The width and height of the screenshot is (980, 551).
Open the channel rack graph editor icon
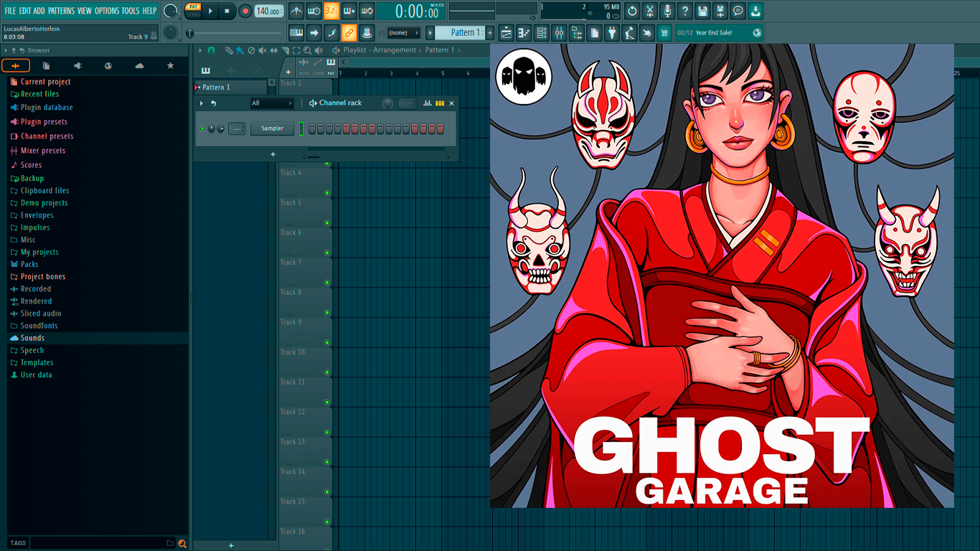(428, 103)
